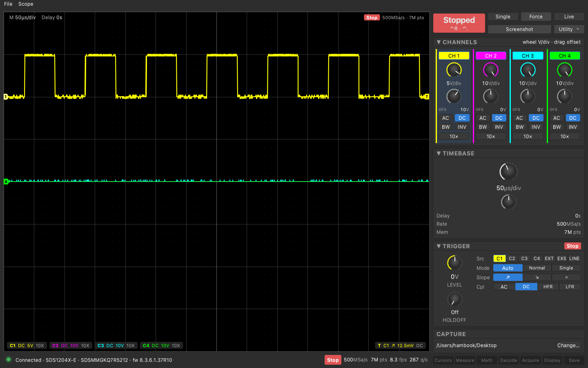
Task: Click the CH 1 offset knob
Action: click(454, 96)
